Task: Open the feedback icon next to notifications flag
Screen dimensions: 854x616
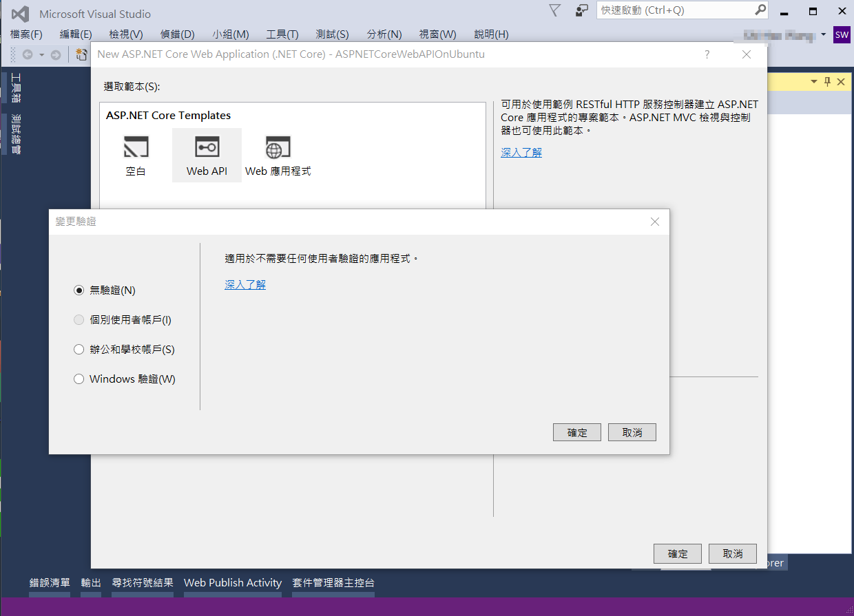Action: click(x=583, y=10)
